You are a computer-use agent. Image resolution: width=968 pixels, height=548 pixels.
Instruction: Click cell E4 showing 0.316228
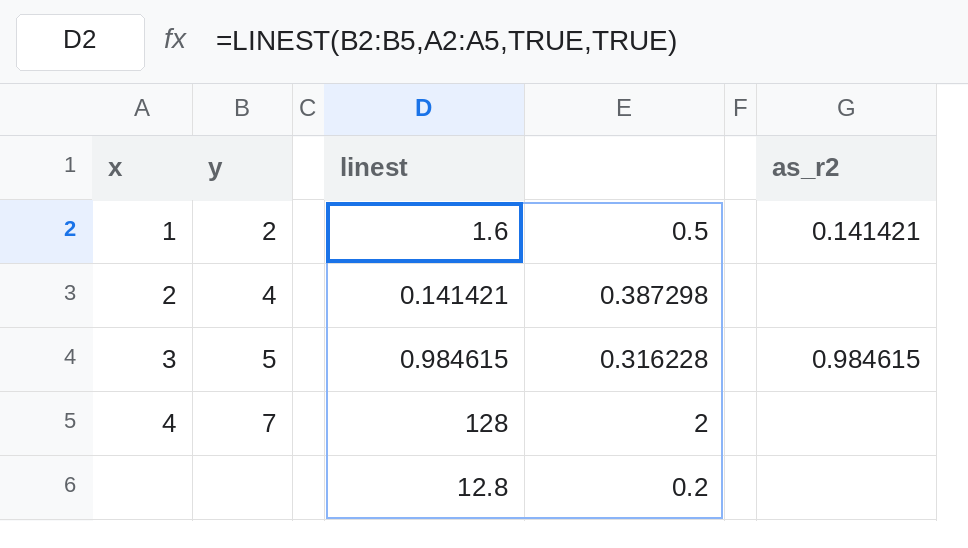[624, 360]
